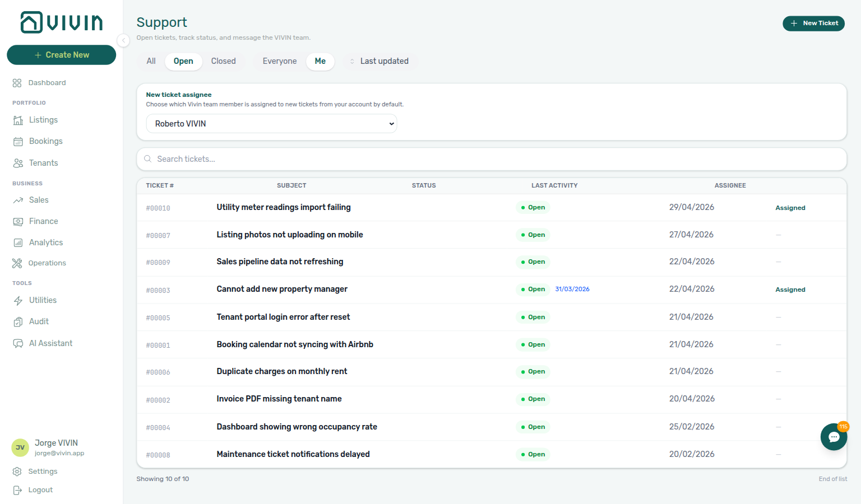Click Assigned label on ticket #00003

tap(790, 290)
